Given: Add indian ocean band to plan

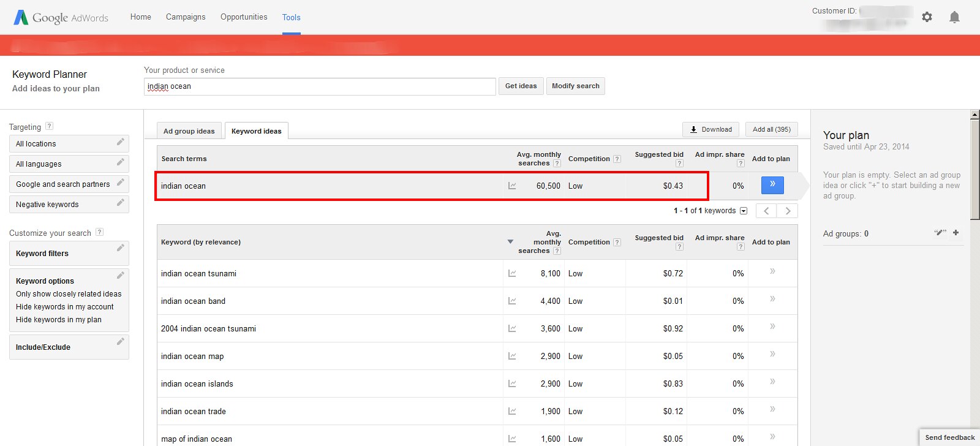Looking at the screenshot, I should (x=772, y=299).
